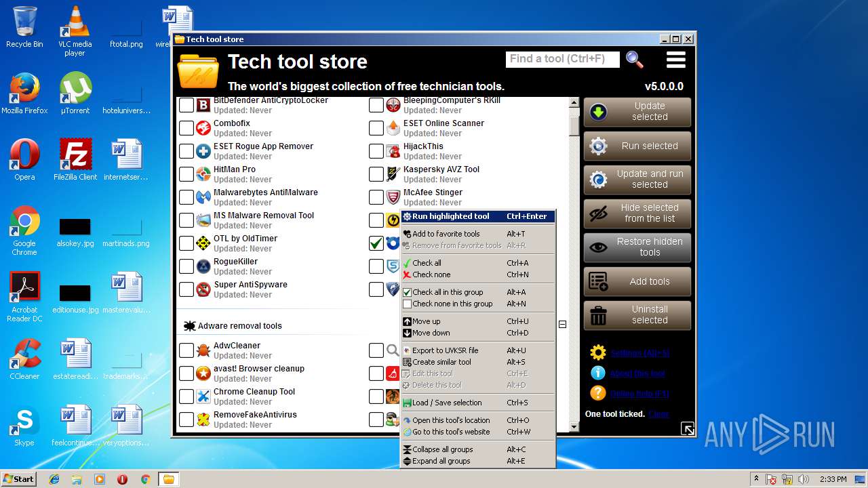Click the BitDefender AntiCryptoLocker tool icon
868x488 pixels.
coord(203,105)
